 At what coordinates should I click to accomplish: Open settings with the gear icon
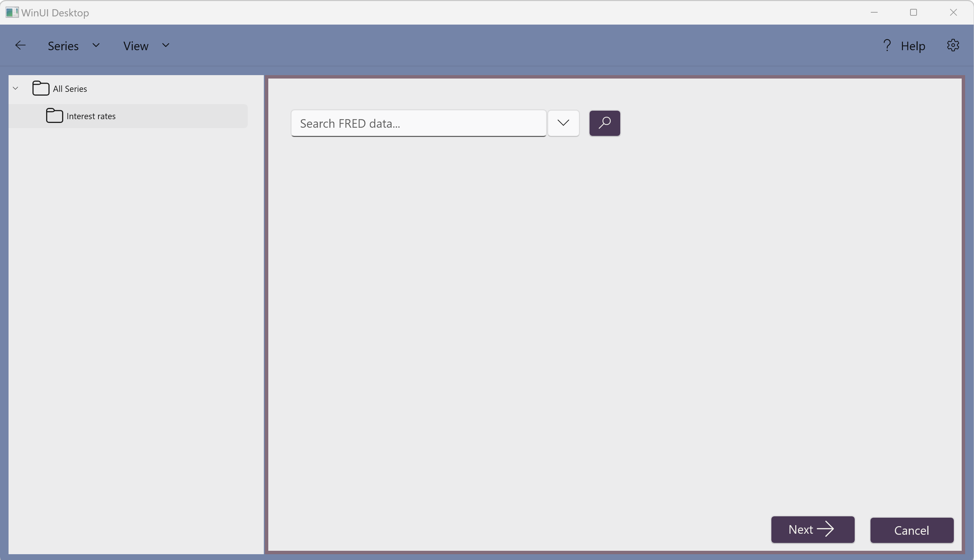(953, 45)
